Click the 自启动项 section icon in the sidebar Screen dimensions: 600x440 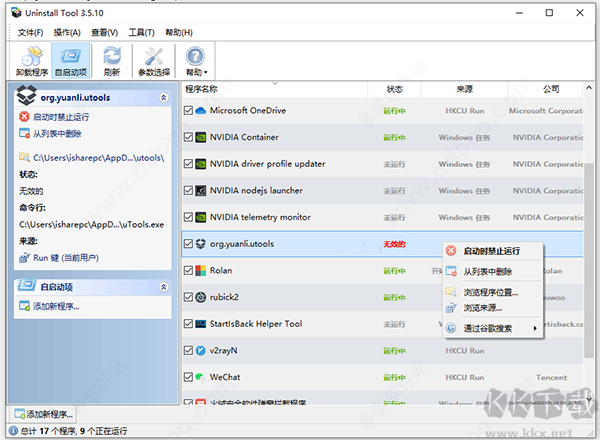[x=26, y=285]
